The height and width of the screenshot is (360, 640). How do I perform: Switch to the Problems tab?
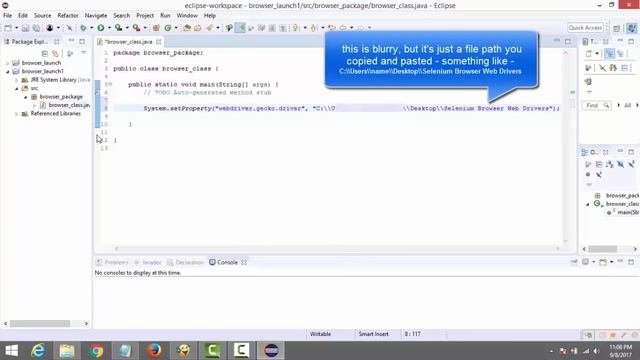[x=112, y=262]
